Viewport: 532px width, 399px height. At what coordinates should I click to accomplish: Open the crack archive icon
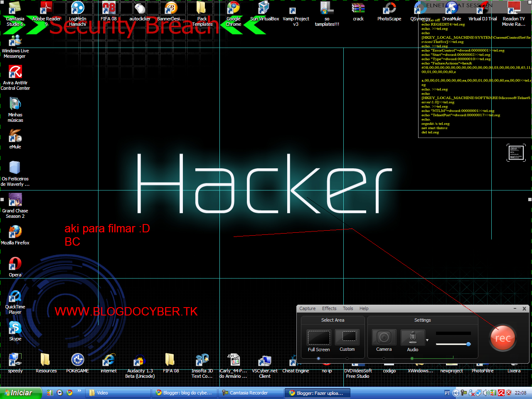tap(358, 11)
